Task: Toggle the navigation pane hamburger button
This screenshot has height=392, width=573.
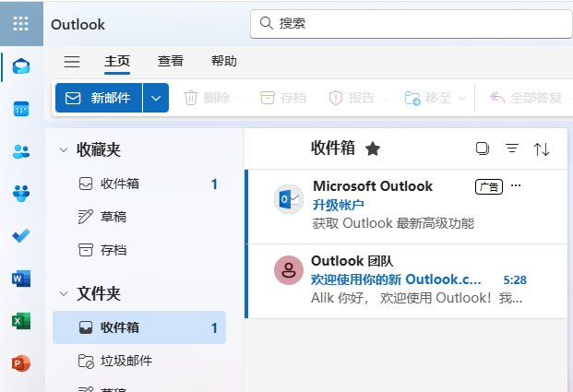Action: pyautogui.click(x=72, y=62)
